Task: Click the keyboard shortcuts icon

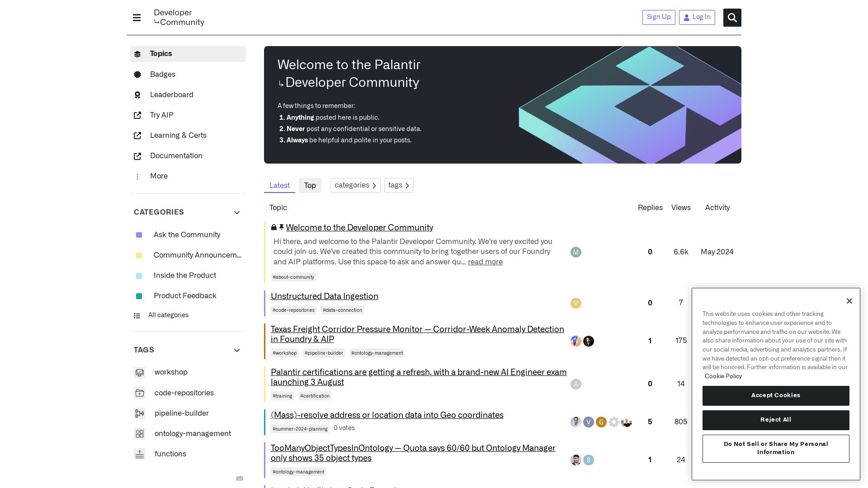Action: click(240, 479)
